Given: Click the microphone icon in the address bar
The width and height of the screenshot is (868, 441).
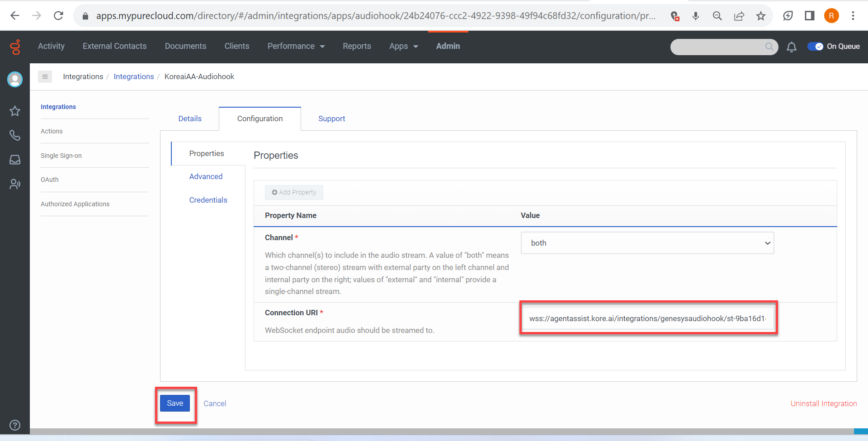Looking at the screenshot, I should pyautogui.click(x=695, y=15).
